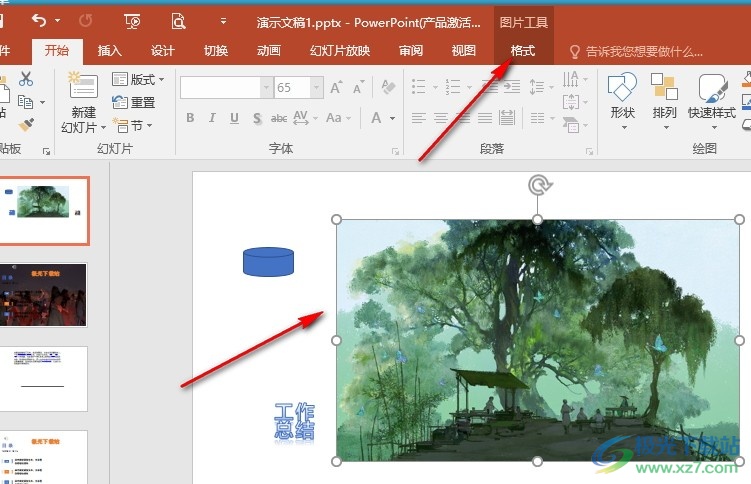Screen dimensions: 751x484
Task: Click the Undo arrow icon
Action: pyautogui.click(x=39, y=21)
